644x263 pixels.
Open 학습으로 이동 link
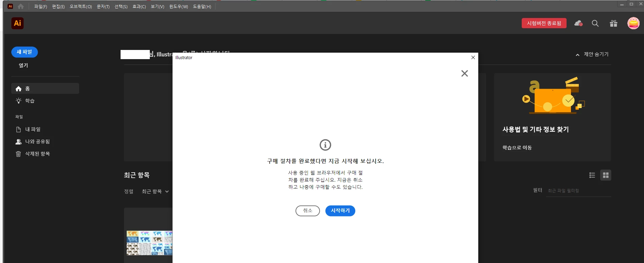coord(517,147)
